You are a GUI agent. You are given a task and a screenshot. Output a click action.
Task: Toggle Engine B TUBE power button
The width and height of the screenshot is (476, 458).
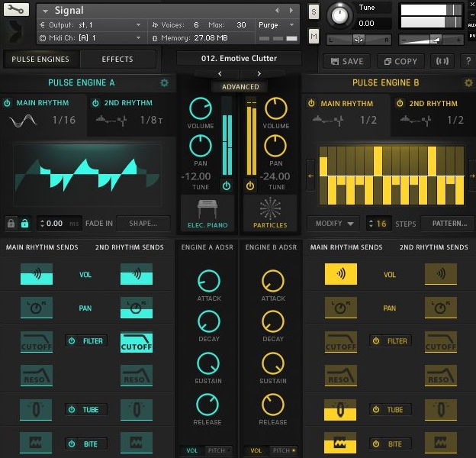377,410
